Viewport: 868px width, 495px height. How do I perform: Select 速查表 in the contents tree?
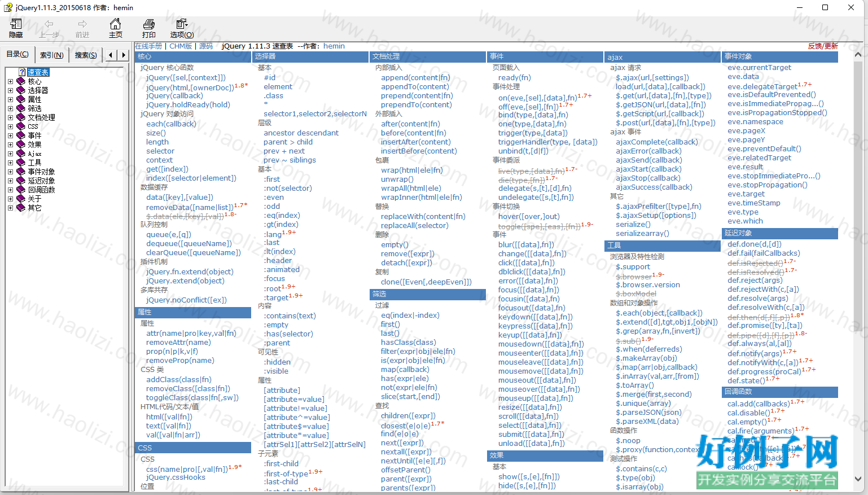(x=38, y=72)
